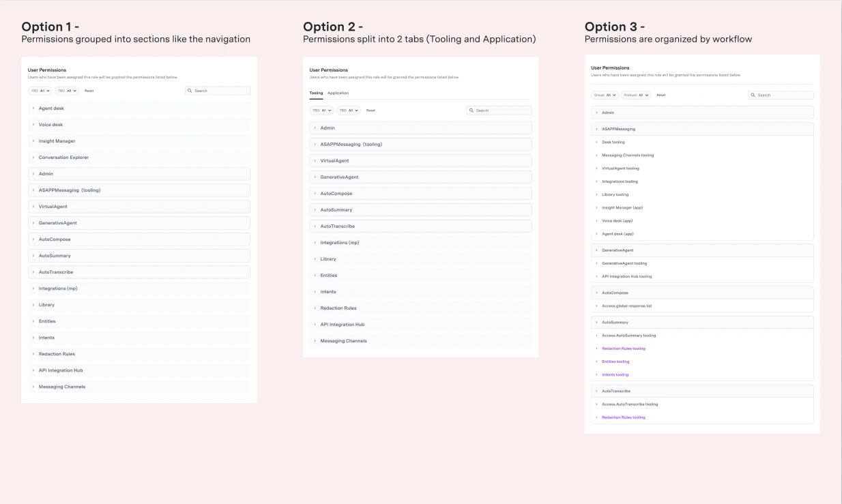842x504 pixels.
Task: Expand Library tooling row in Option 3
Action: click(702, 194)
